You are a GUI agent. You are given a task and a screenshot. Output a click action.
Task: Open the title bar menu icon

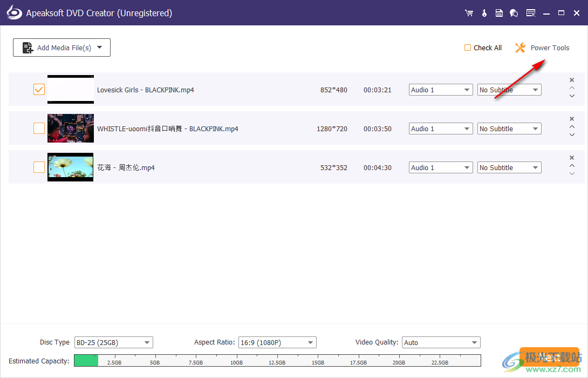click(531, 13)
